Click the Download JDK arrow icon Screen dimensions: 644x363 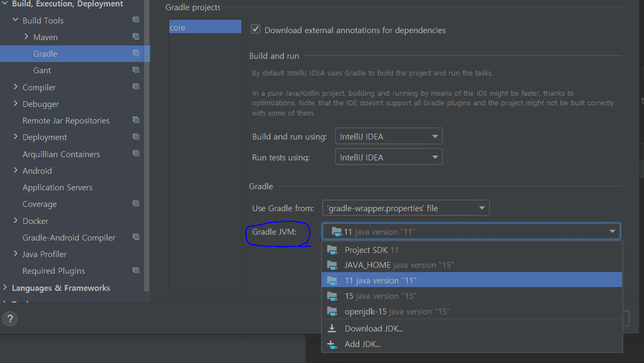[x=332, y=328]
